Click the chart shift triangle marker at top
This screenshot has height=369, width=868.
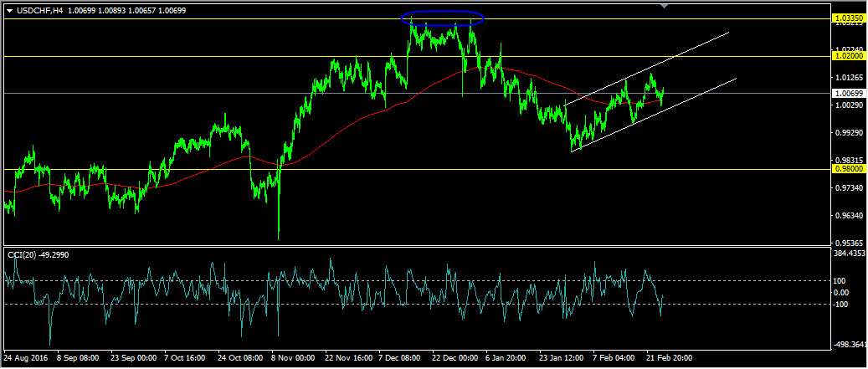[665, 6]
